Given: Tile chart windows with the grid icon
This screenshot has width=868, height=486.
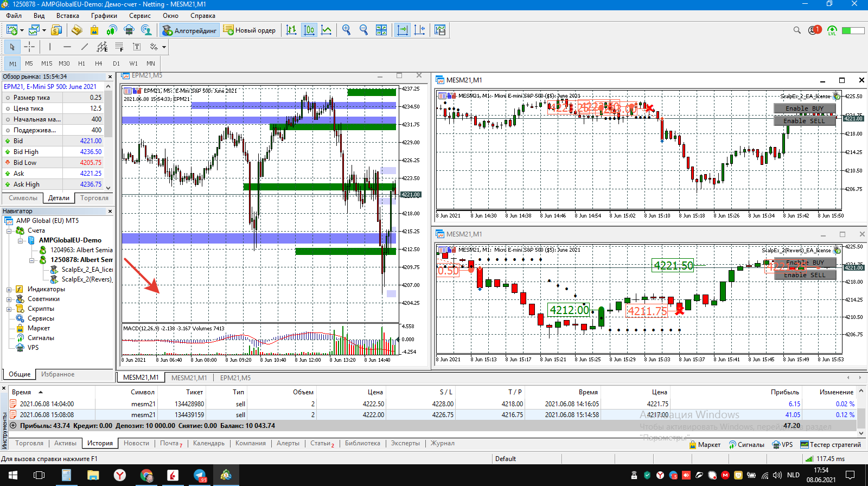Looking at the screenshot, I should [x=381, y=30].
